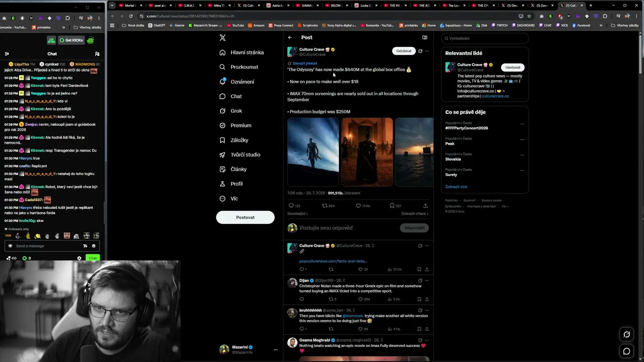Viewport: 644px width, 362px height.
Task: Show overflow bookmarks chevron in bookmarks bar
Action: tap(601, 25)
